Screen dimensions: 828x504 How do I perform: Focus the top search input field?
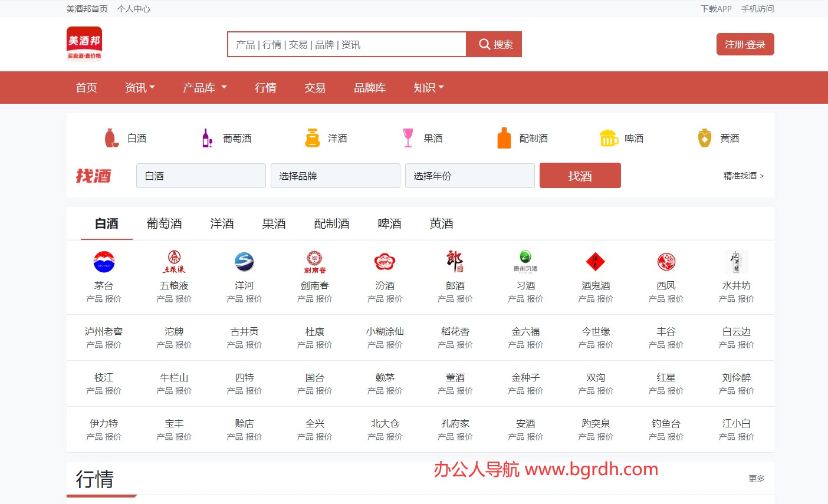[x=347, y=45]
